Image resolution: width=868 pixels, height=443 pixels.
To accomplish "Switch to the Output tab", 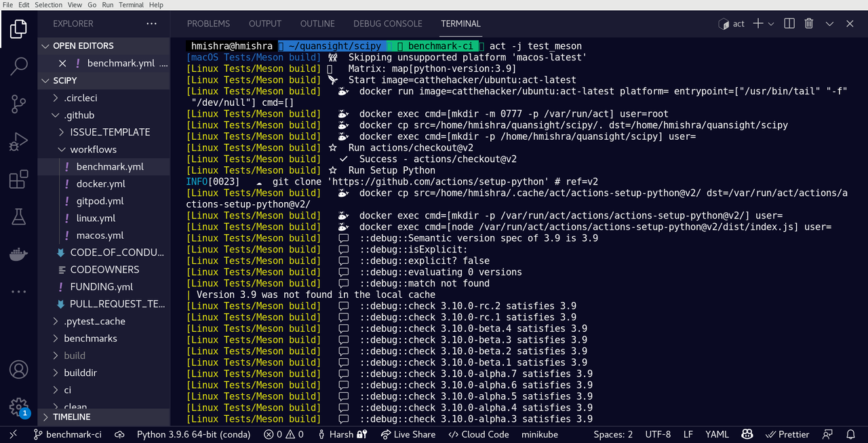I will [x=265, y=24].
